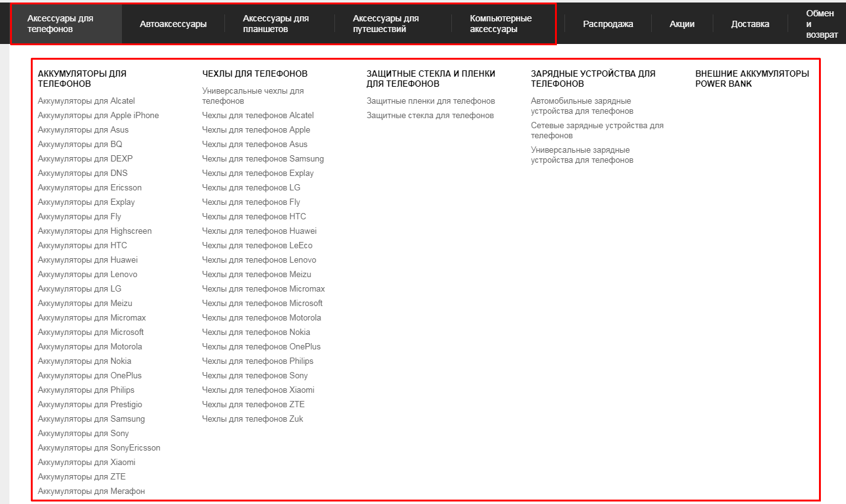Select Аккумуляторы для Samsung
The width and height of the screenshot is (846, 504).
[91, 419]
